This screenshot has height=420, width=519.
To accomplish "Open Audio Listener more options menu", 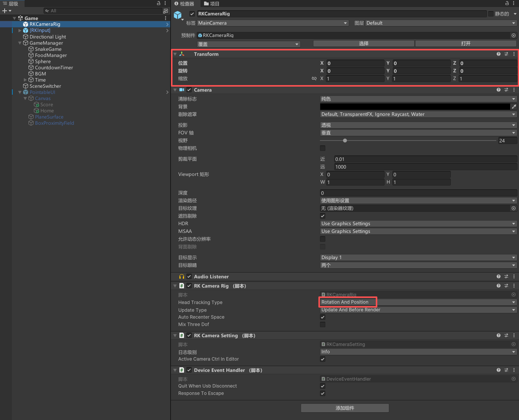I will point(514,276).
